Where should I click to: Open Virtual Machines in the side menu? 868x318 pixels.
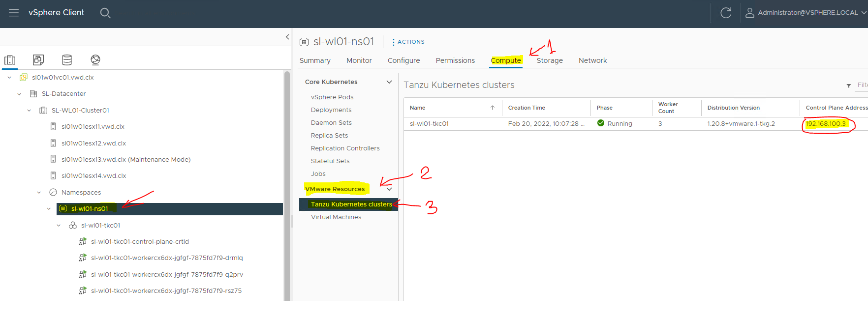336,217
